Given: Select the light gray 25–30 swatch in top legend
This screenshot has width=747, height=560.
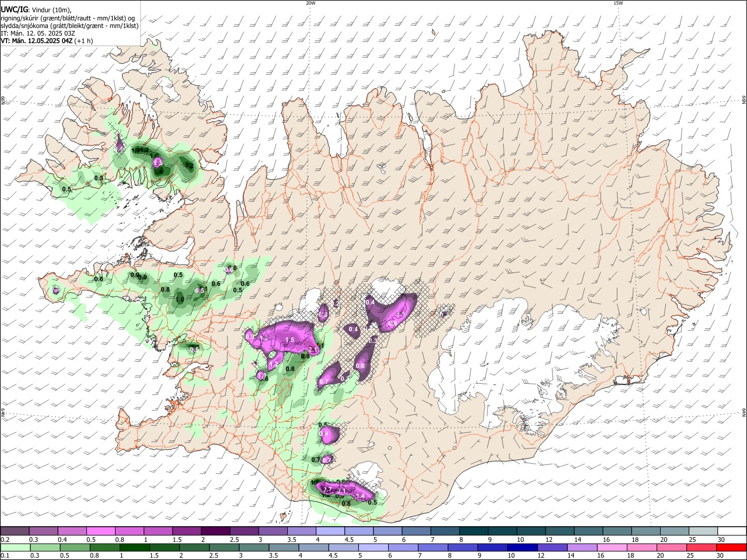Looking at the screenshot, I should point(703,531).
